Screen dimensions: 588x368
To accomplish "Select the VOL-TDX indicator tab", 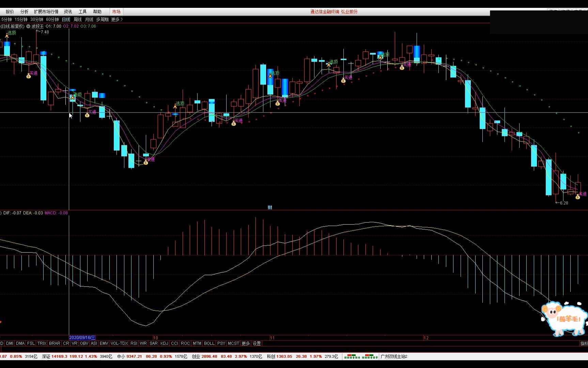I will point(119,343).
